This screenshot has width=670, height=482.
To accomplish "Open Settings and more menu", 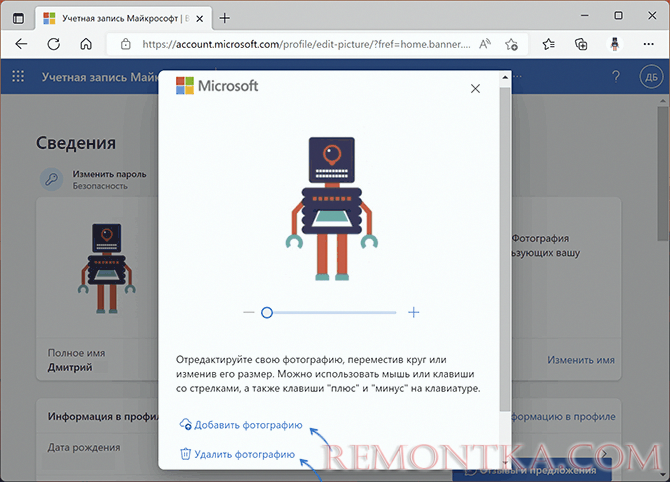I will pos(648,44).
